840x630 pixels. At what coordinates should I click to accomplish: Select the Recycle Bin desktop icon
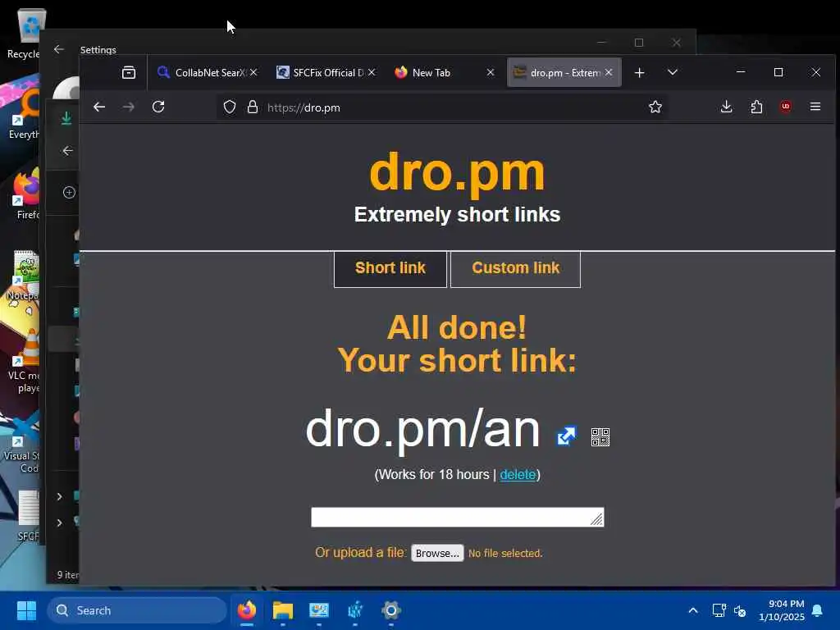pos(25,34)
